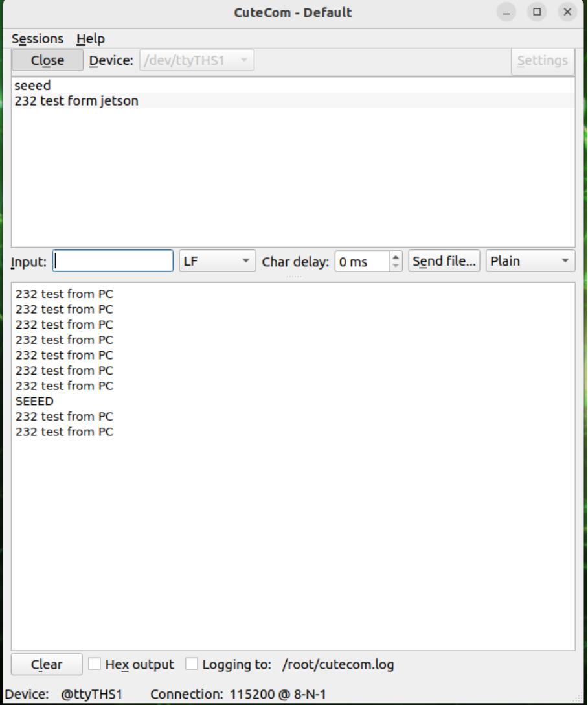
Task: Click the Settings button
Action: click(x=542, y=60)
